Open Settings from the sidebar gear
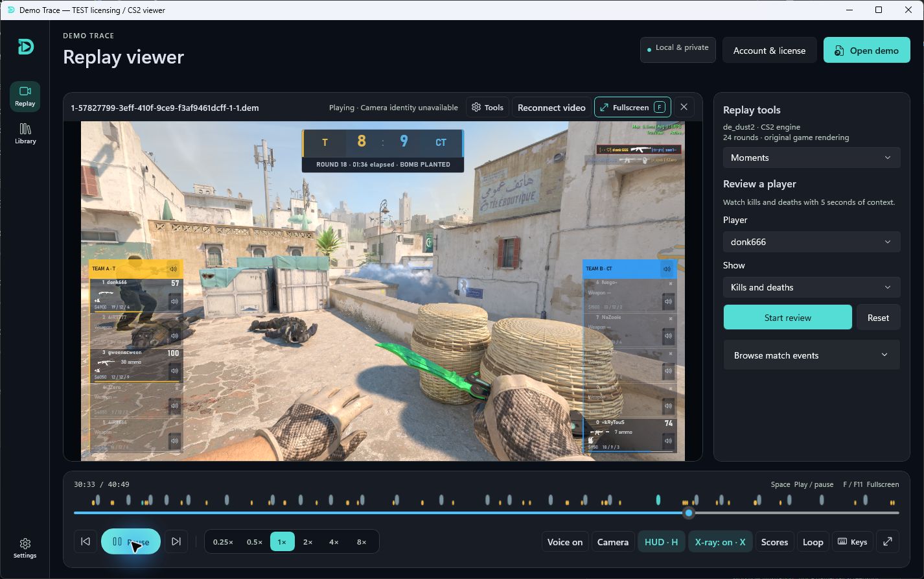Screen dimensions: 924x579 [25, 548]
